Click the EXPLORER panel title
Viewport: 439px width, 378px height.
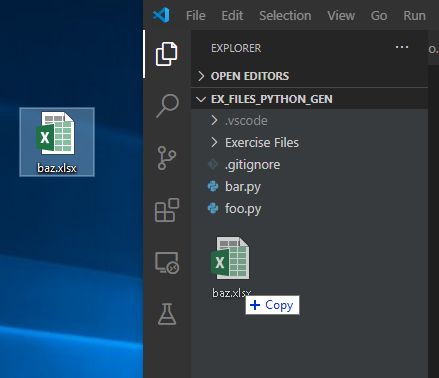tap(236, 48)
